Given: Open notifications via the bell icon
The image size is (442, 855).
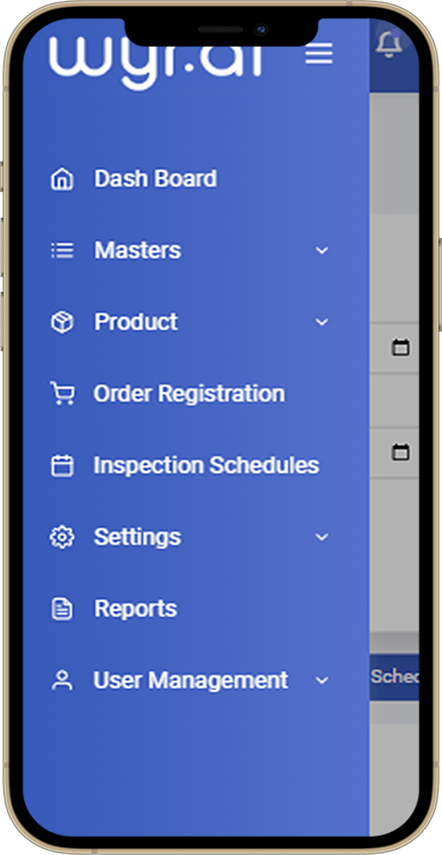Looking at the screenshot, I should [x=389, y=44].
